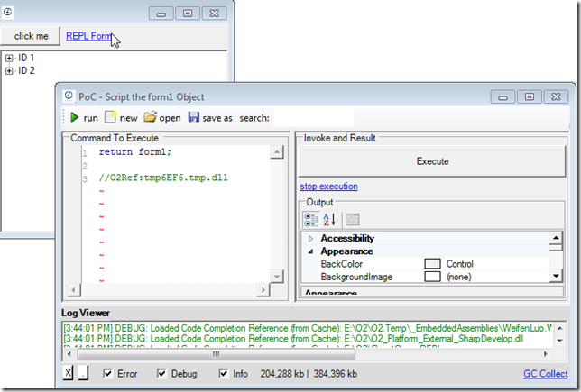The width and height of the screenshot is (581, 392).
Task: Select the BackColor Control color swatch
Action: [x=432, y=264]
